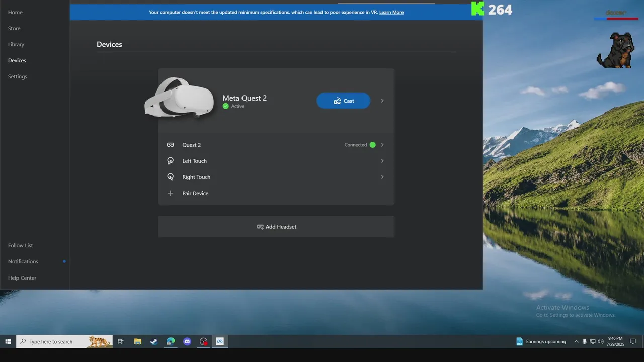Click the Quest 2 headset icon
Screen dimensions: 644x362
coord(171,145)
